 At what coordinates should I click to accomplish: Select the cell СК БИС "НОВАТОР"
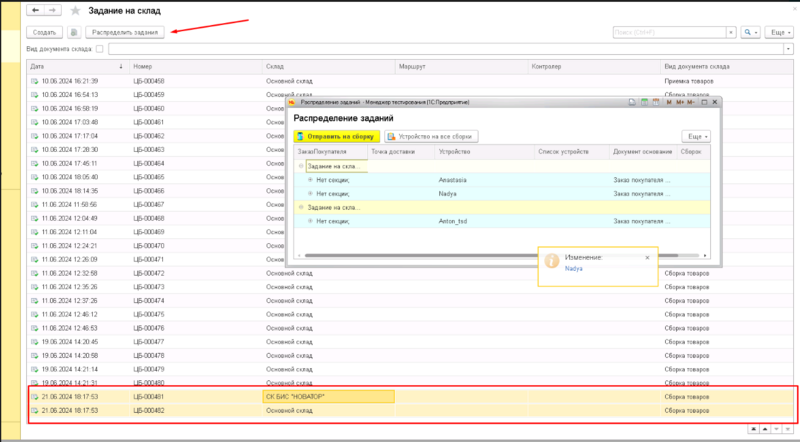click(x=329, y=397)
